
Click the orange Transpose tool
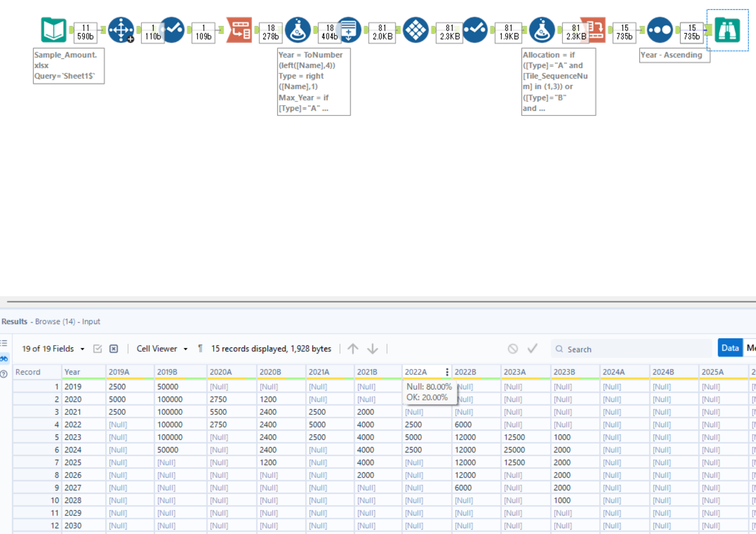[x=239, y=29]
